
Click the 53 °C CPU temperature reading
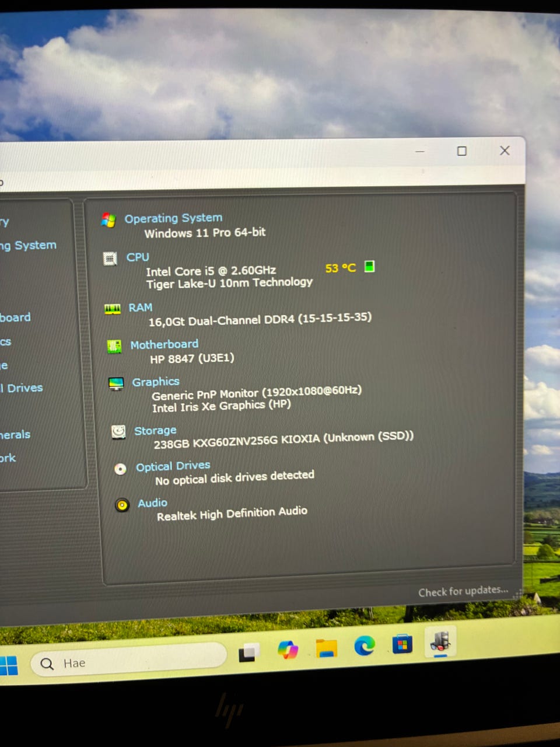[340, 268]
